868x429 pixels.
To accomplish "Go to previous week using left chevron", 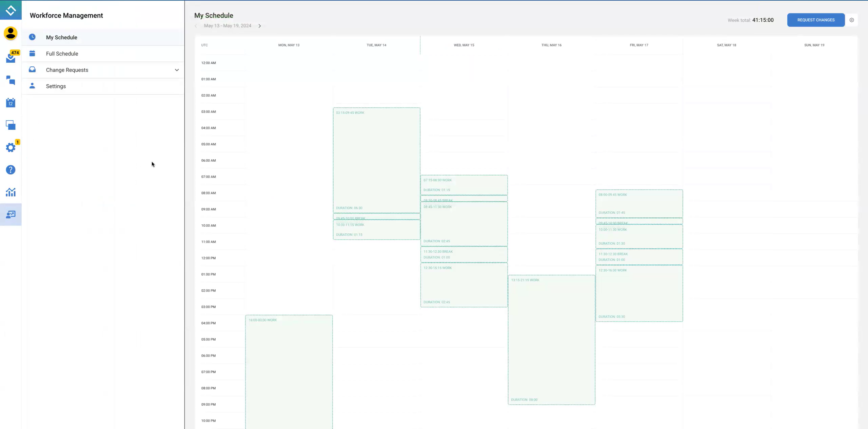I will pos(196,26).
